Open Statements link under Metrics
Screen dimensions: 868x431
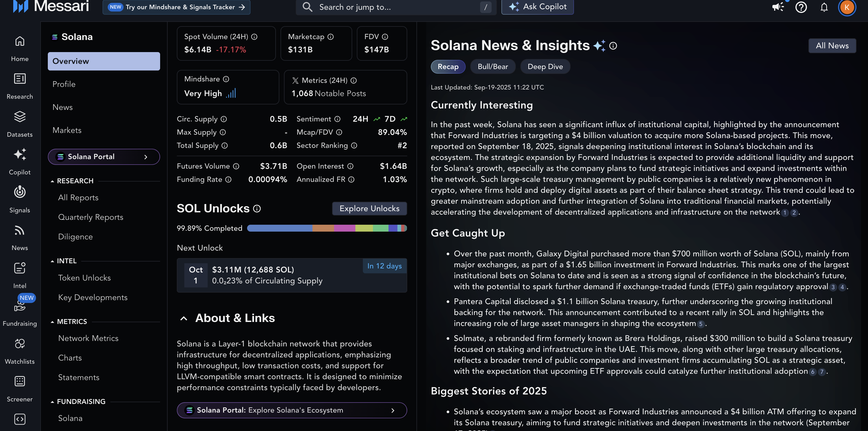coord(79,377)
